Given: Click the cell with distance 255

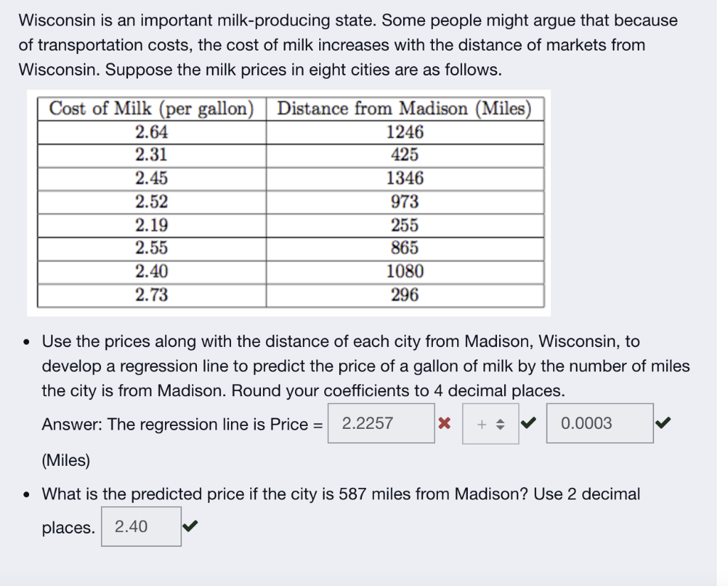Looking at the screenshot, I should click(x=405, y=225).
